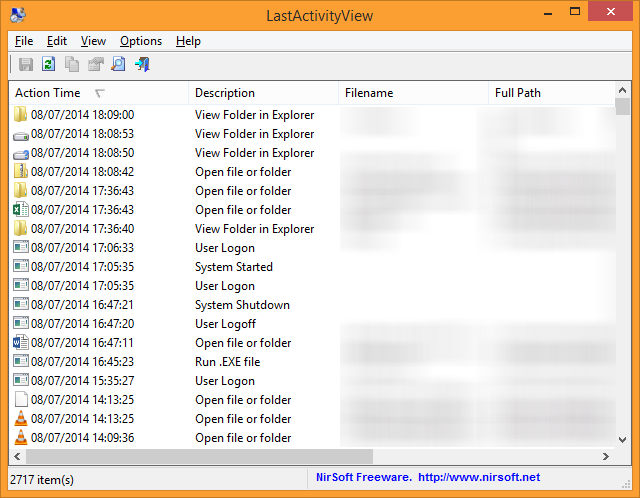The width and height of the screenshot is (640, 498).
Task: Click the horizontal scrollbar left arrow
Action: tap(17, 456)
